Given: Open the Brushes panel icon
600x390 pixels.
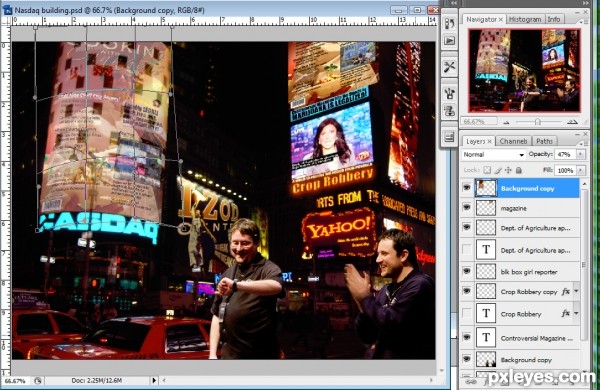Looking at the screenshot, I should pos(449,93).
